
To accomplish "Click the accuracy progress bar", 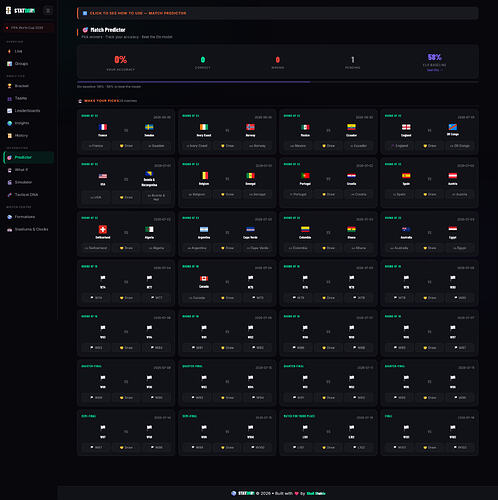I will 278,82.
